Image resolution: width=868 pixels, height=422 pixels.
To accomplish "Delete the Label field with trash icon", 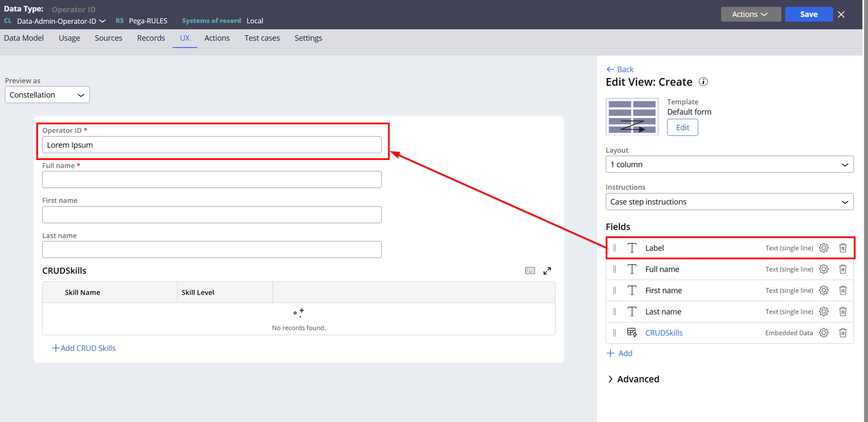I will tap(843, 248).
